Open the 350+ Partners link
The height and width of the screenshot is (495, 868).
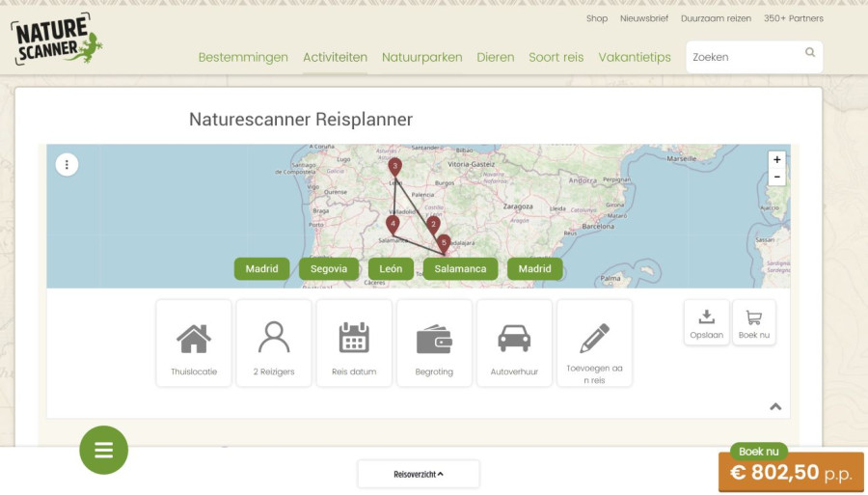[794, 18]
